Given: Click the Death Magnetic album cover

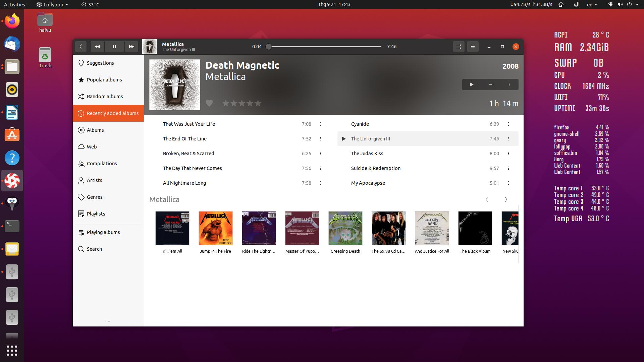Looking at the screenshot, I should tap(175, 85).
